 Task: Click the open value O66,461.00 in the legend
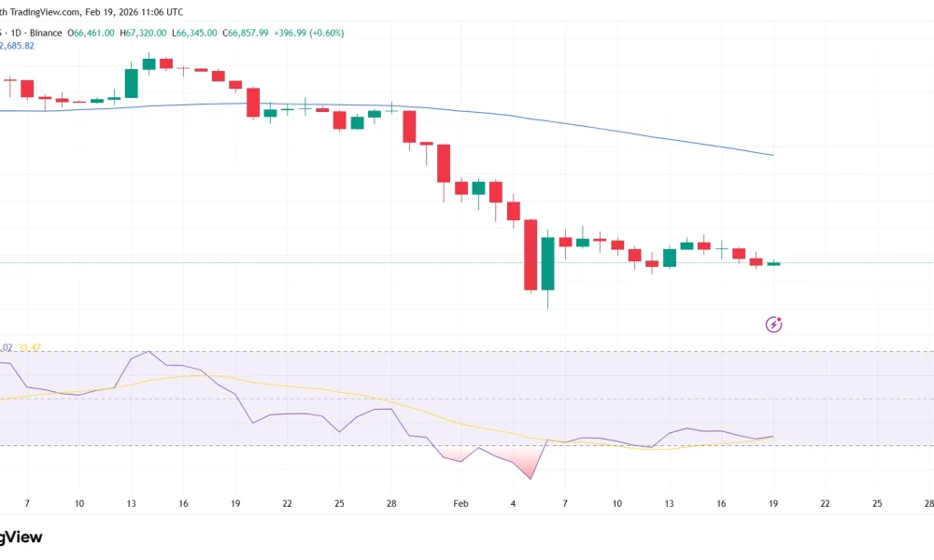click(x=91, y=33)
